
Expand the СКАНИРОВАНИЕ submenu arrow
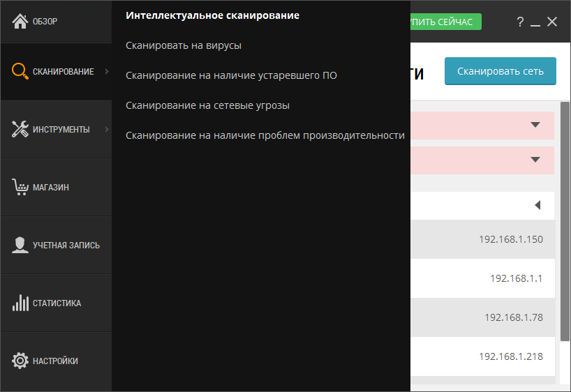[x=107, y=71]
